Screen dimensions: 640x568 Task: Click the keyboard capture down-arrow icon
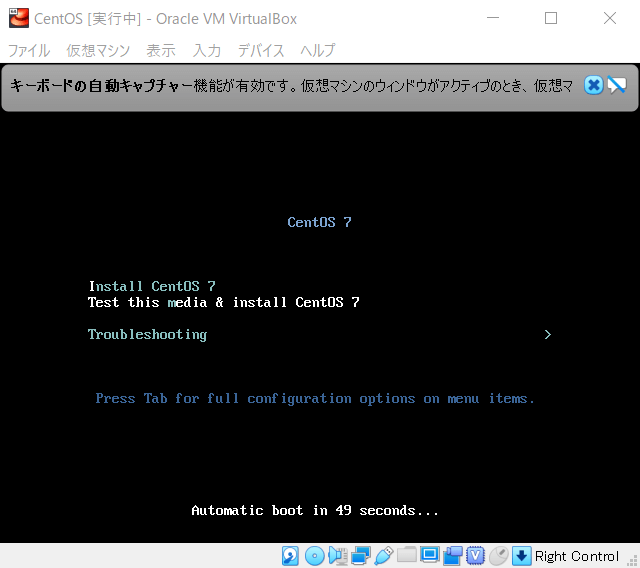[x=522, y=556]
